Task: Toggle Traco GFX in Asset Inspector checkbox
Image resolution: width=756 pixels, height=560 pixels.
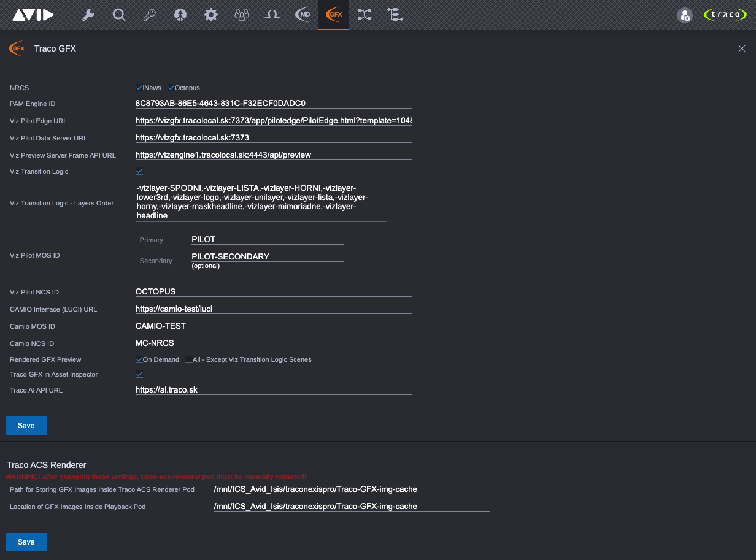Action: (x=139, y=374)
